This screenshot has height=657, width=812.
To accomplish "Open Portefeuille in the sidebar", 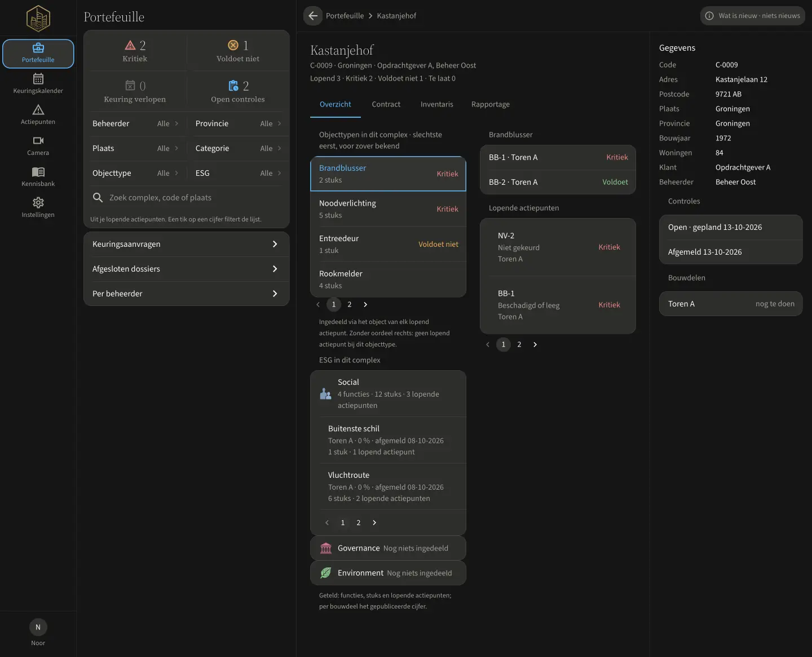I will click(x=38, y=54).
